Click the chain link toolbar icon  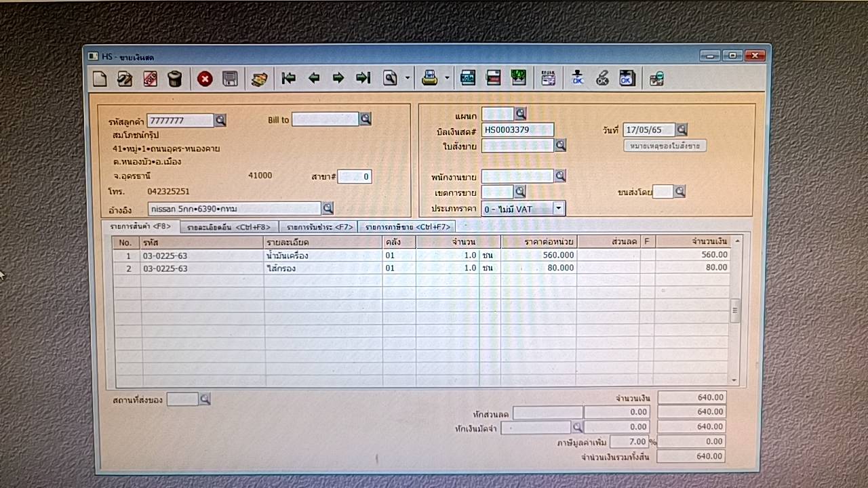pyautogui.click(x=602, y=79)
